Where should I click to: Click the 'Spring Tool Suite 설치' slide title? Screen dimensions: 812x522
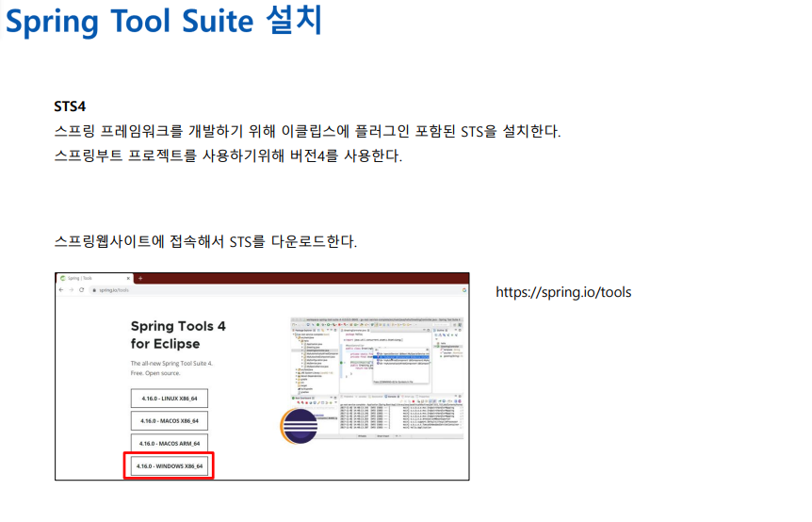tap(164, 21)
